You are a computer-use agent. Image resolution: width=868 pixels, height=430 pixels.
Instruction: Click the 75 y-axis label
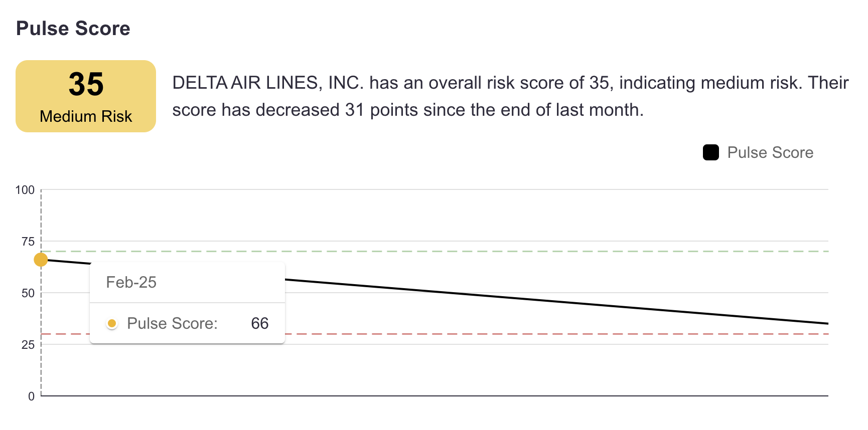pos(28,242)
